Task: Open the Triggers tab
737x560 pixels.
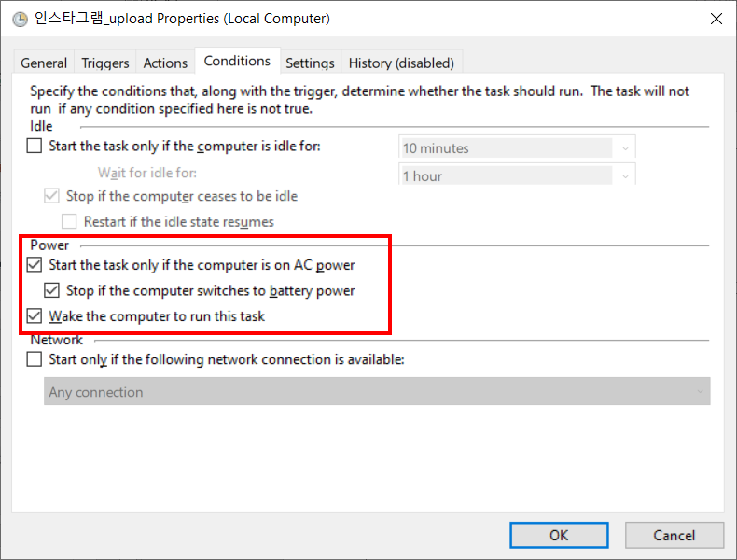Action: (104, 63)
